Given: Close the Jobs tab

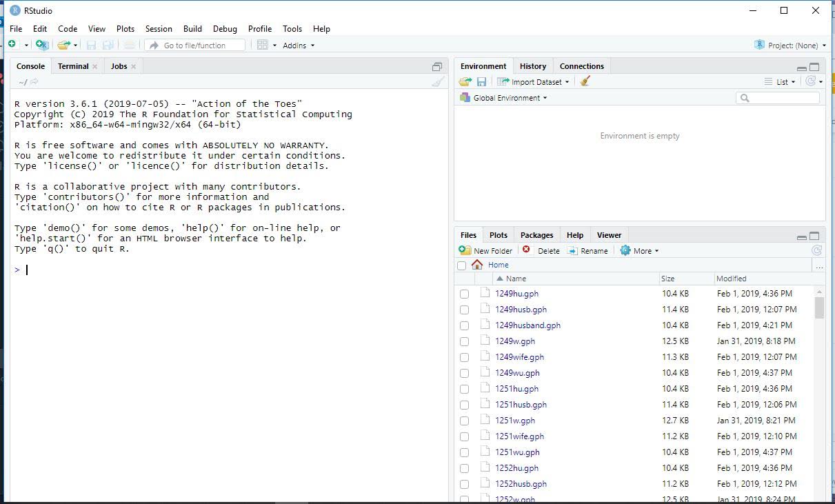Looking at the screenshot, I should (133, 66).
